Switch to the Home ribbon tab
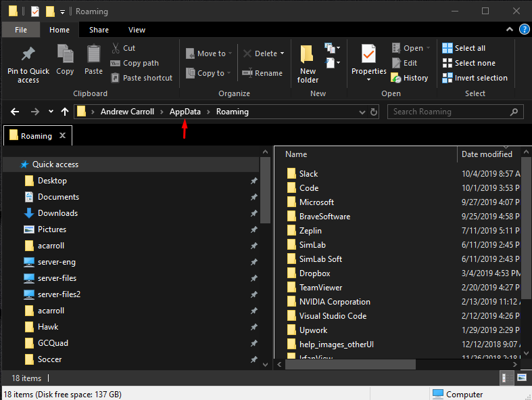This screenshot has height=400, width=532. [59, 30]
